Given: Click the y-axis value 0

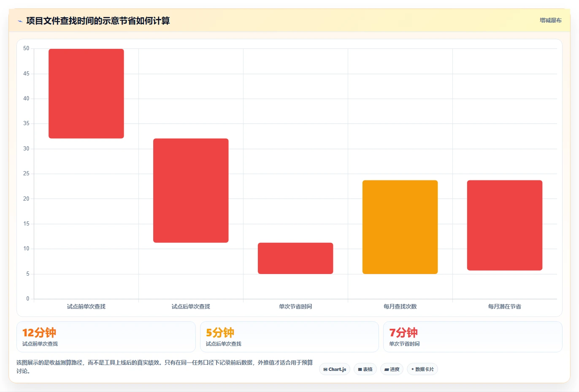Looking at the screenshot, I should 28,299.
